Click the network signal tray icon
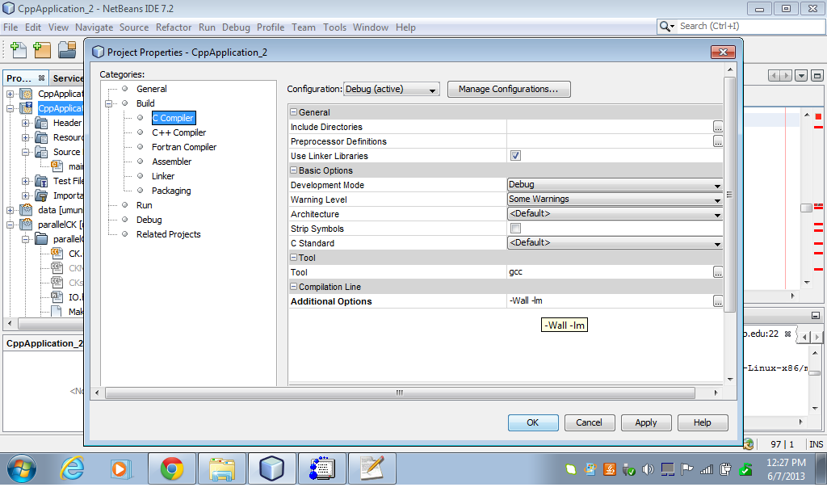Viewport: 827px width, 504px height. pyautogui.click(x=706, y=469)
